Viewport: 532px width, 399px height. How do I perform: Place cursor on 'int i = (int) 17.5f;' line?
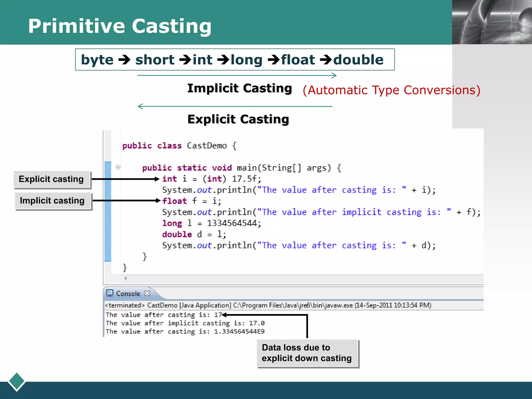tap(211, 179)
